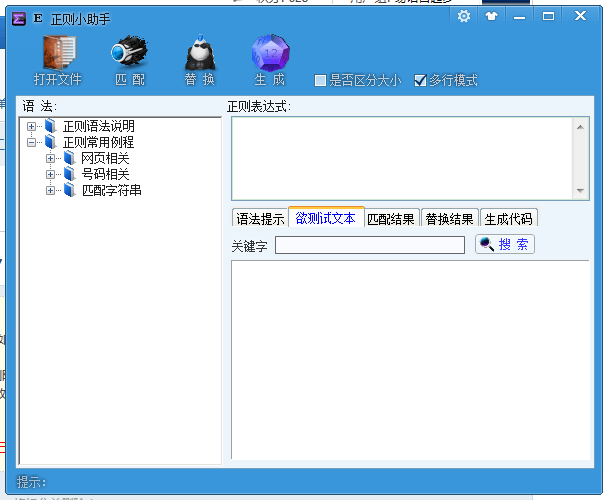Switch to the 生成代码 tab
The image size is (608, 500).
[509, 219]
